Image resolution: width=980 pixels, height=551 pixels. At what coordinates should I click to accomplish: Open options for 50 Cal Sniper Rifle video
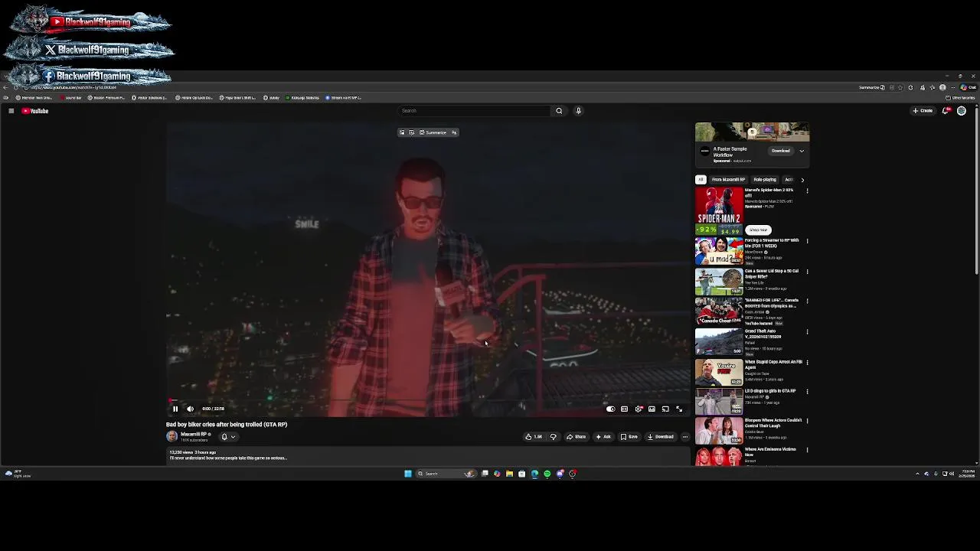(807, 272)
